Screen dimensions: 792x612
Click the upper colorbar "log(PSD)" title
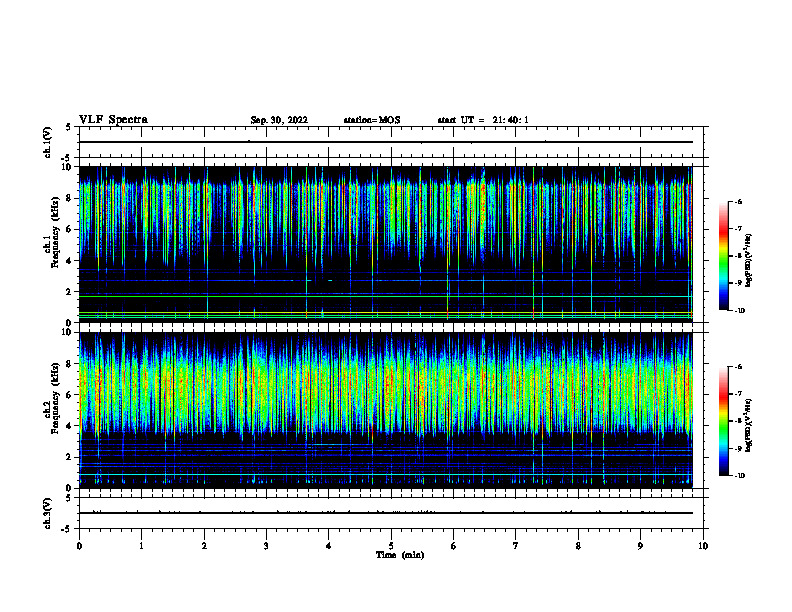(749, 261)
